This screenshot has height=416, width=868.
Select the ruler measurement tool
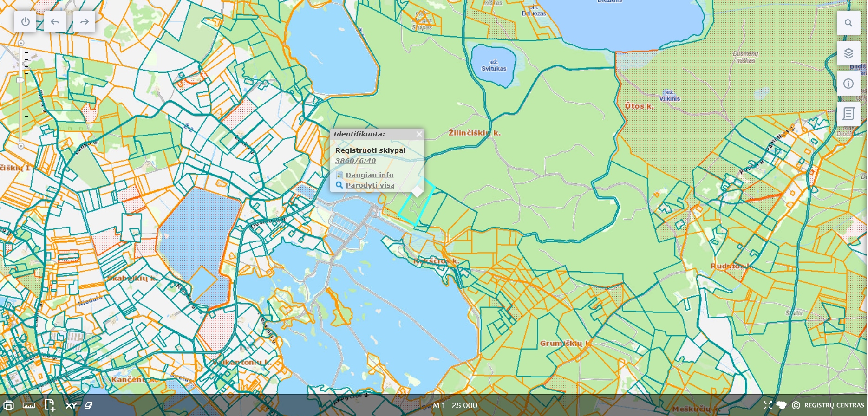(29, 405)
